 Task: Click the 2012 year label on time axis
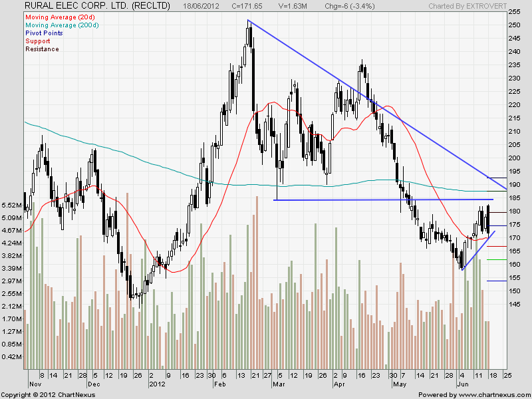(157, 384)
